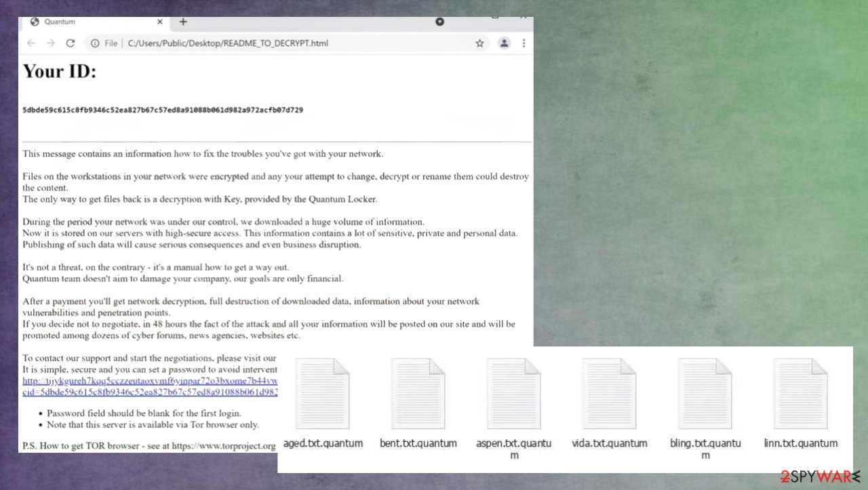Open the linn.txt.quantum file

pos(801,393)
